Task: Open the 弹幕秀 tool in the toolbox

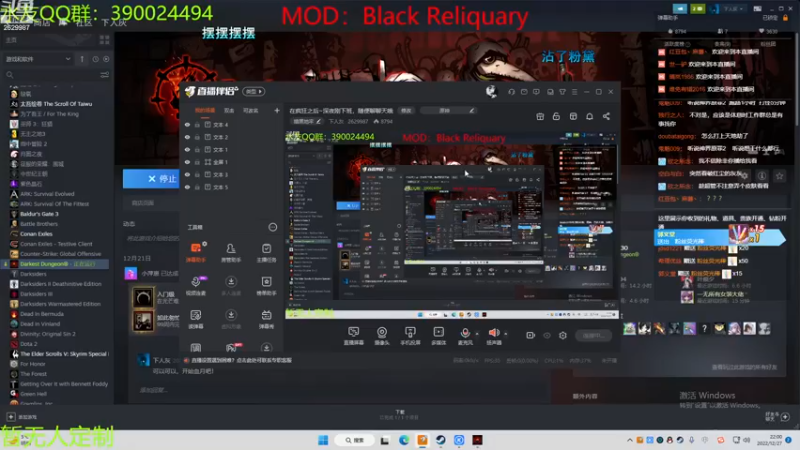Action: pos(266,319)
